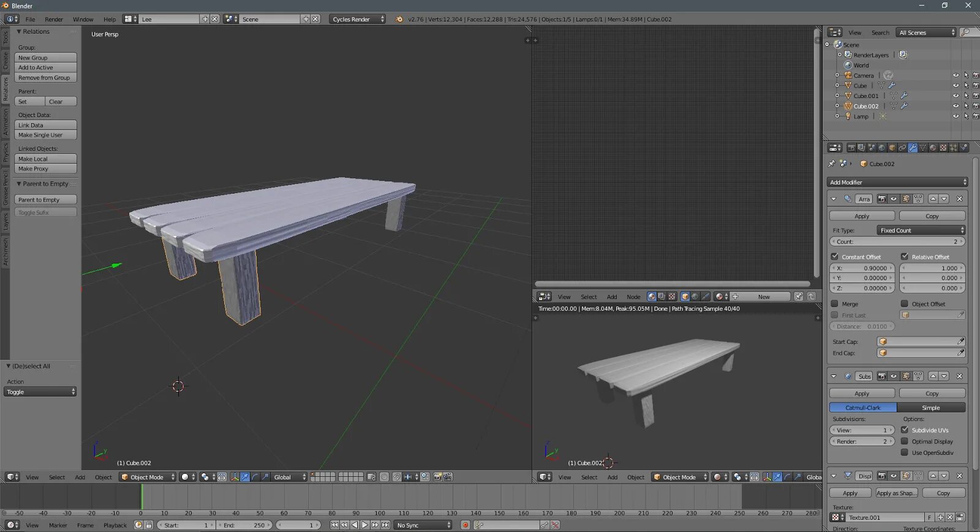Open the Object Data tab triangle icon
The width and height of the screenshot is (980, 532).
coord(923,148)
